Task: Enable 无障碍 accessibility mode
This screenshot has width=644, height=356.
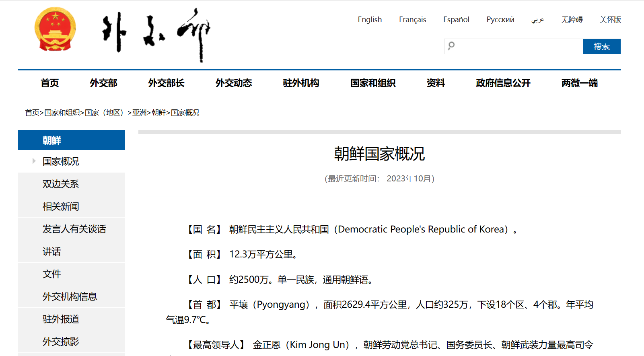Action: [572, 20]
